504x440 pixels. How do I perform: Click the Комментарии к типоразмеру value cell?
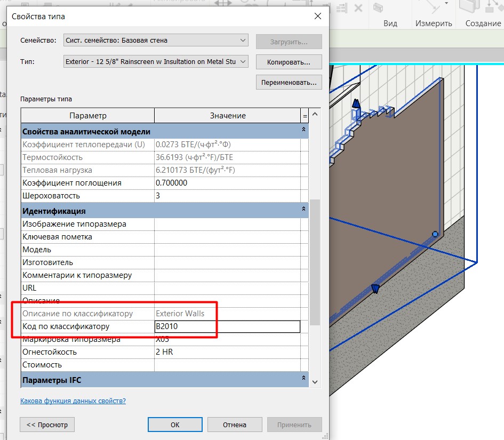tap(227, 275)
